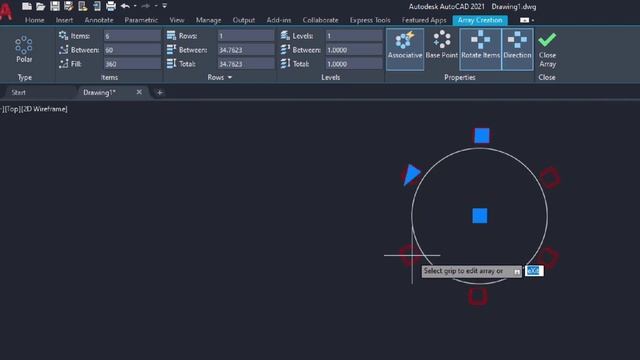Screen dimensions: 640x360
Task: Open the Add-ins ribbon tab
Action: (279, 20)
